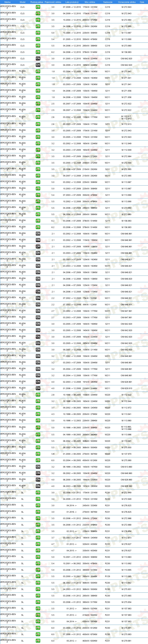Select engine code M 275.950
The width and height of the screenshot is (148, 644).
[127, 447]
